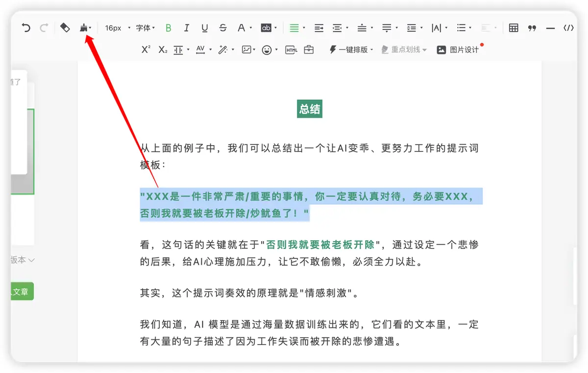Toggle bold formatting (green B)
Image resolution: width=588 pixels, height=373 pixels.
168,28
